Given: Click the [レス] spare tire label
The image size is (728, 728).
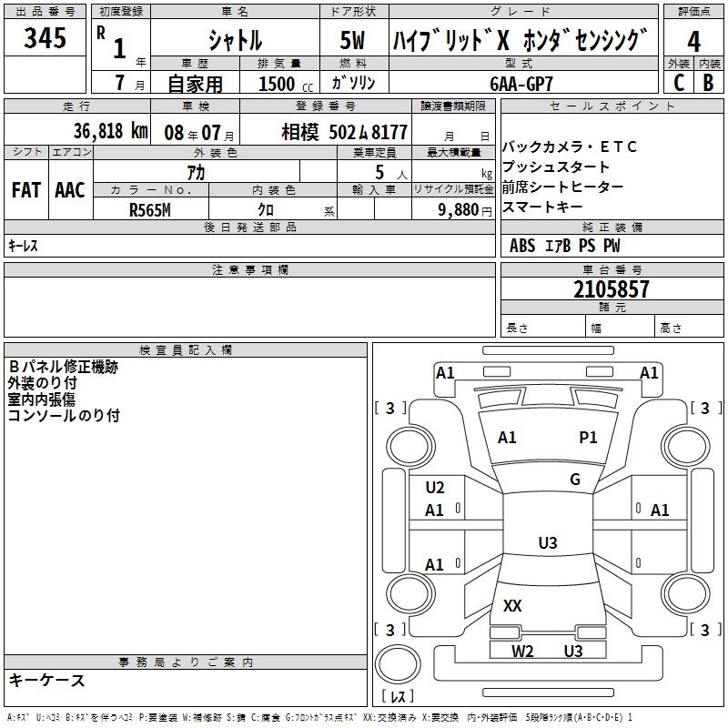Looking at the screenshot, I should coord(398,696).
